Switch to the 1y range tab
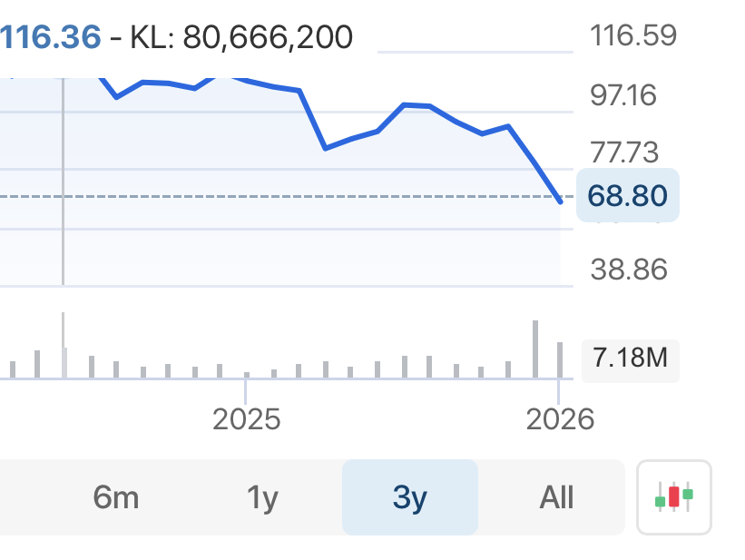Screen dimensions: 745x560 262,497
